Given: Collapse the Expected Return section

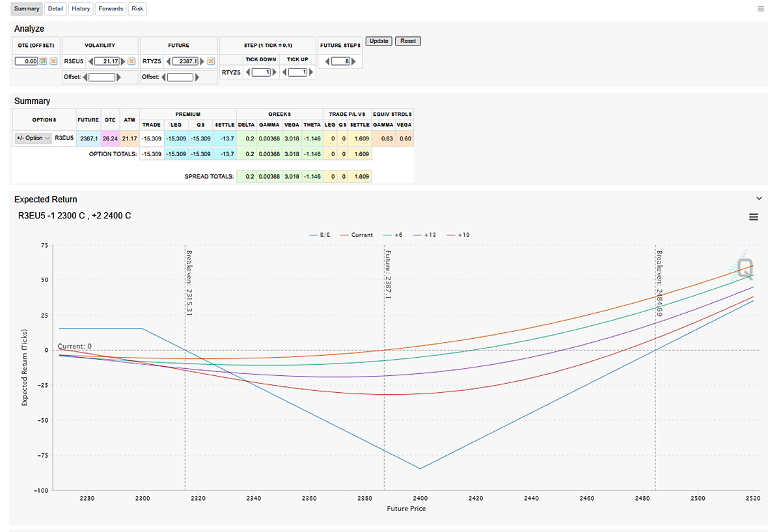Looking at the screenshot, I should [x=758, y=198].
